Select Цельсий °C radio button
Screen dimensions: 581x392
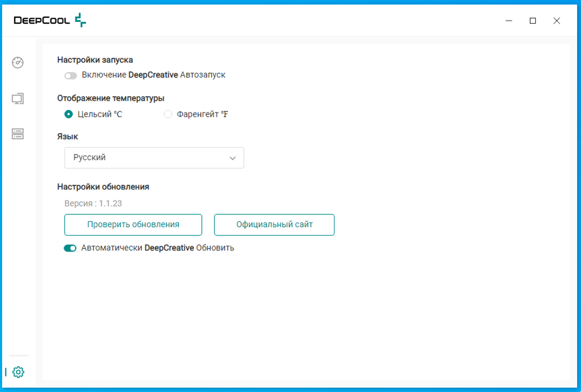pyautogui.click(x=68, y=114)
